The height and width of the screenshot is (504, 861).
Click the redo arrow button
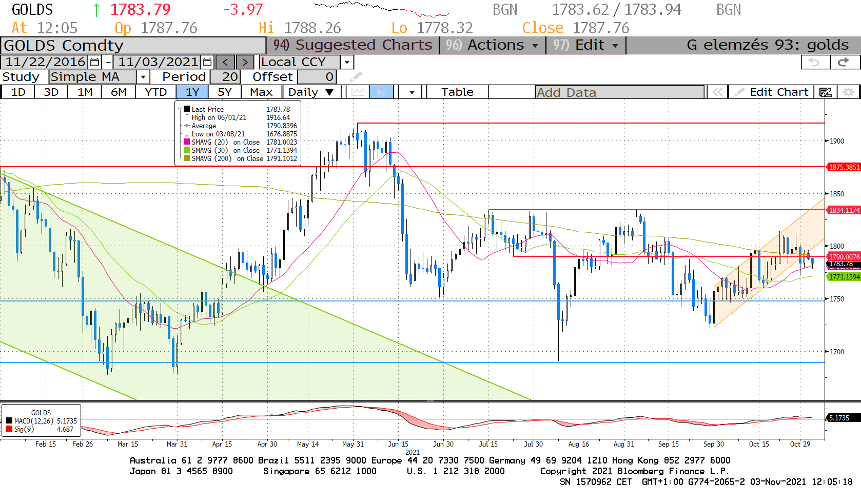pos(844,62)
